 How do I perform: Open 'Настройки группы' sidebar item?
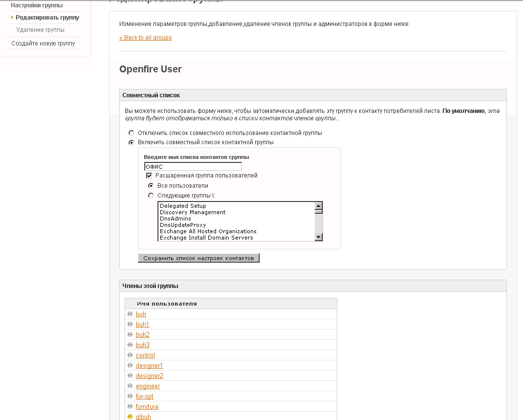click(x=37, y=5)
